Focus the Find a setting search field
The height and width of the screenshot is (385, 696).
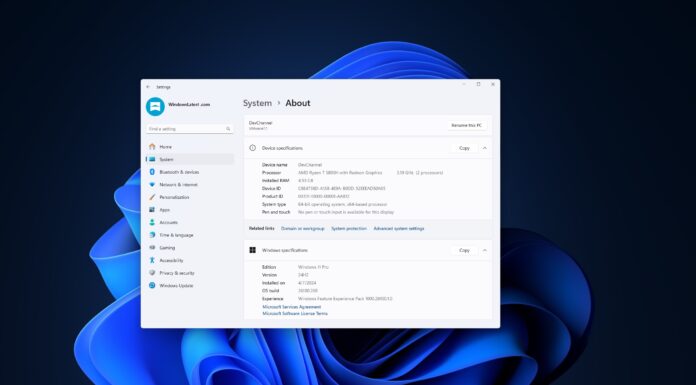(x=190, y=129)
